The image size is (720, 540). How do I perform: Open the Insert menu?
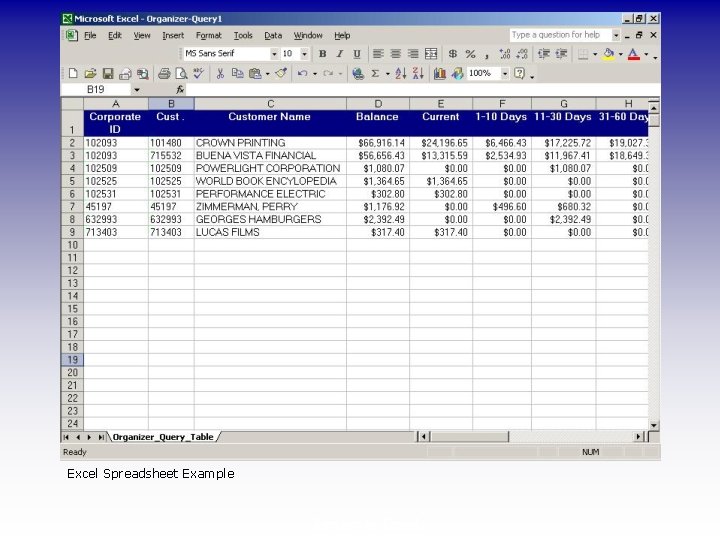coord(173,35)
